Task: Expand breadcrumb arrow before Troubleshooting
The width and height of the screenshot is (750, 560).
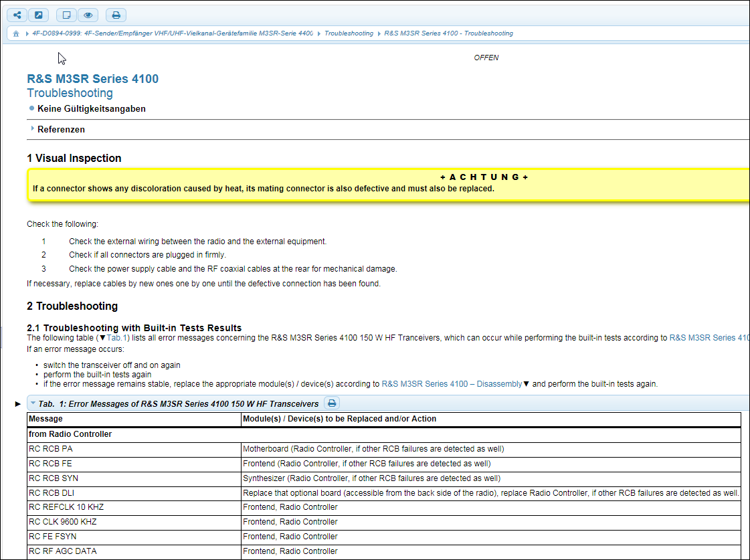Action: (x=319, y=33)
